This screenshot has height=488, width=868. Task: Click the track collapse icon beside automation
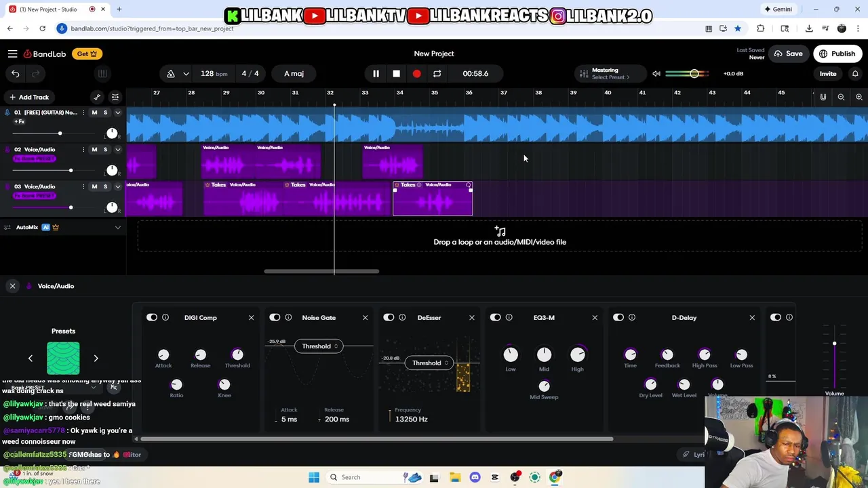[115, 97]
